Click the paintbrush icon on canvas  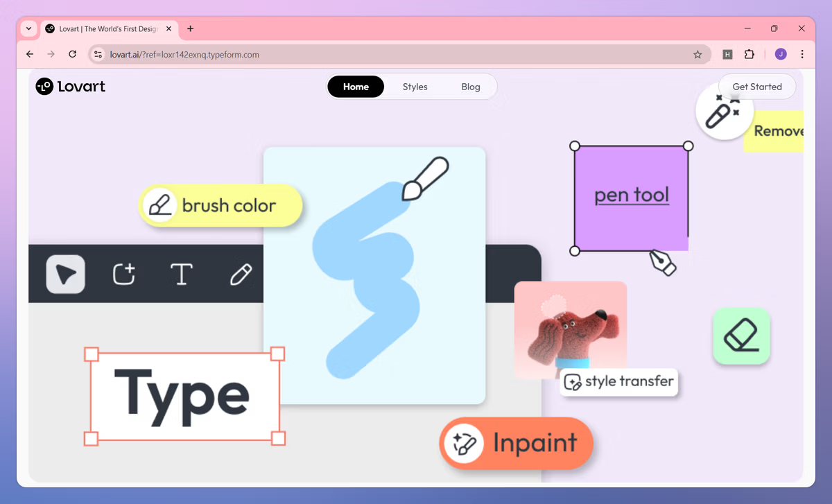tap(425, 179)
